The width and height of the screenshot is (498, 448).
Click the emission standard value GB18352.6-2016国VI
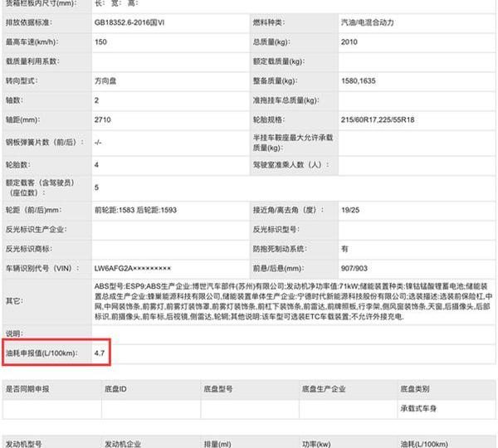129,22
